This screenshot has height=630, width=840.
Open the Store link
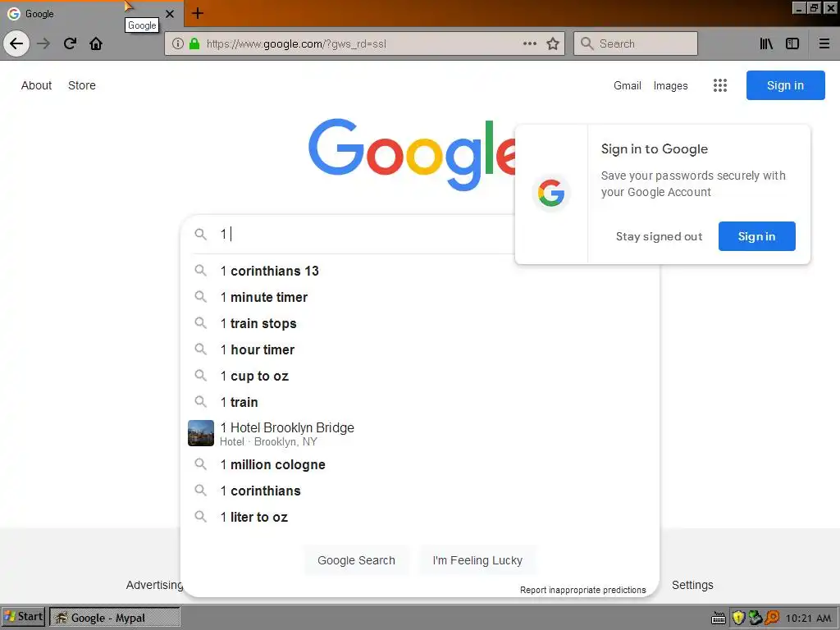[x=82, y=85]
